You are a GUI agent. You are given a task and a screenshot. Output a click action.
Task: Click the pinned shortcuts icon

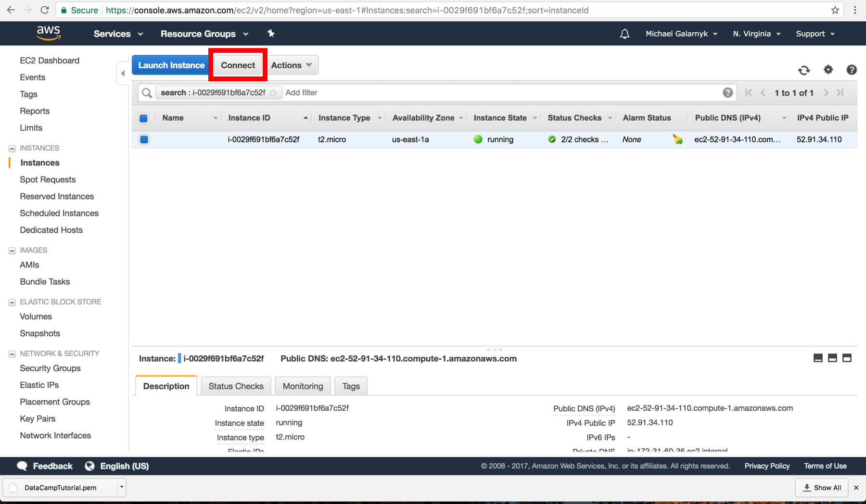click(271, 33)
